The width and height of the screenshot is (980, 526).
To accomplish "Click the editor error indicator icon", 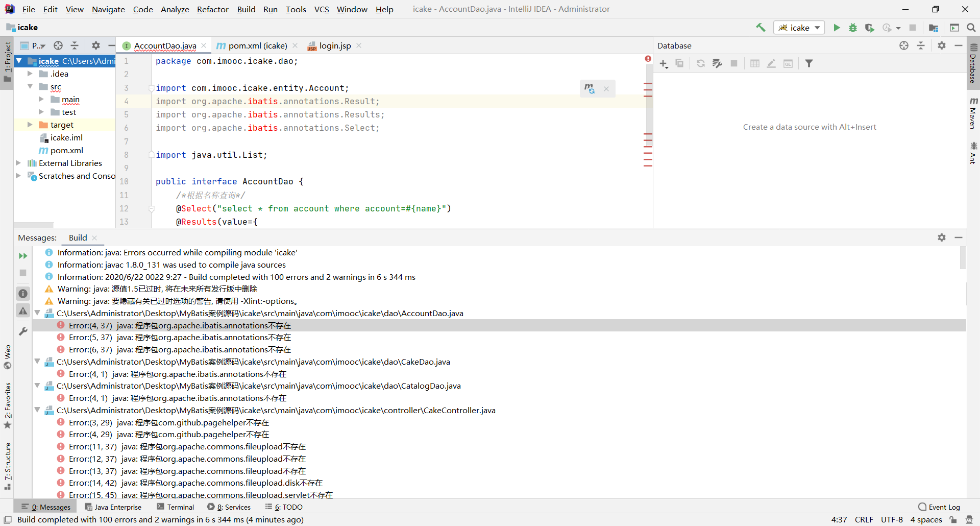I will [x=648, y=59].
